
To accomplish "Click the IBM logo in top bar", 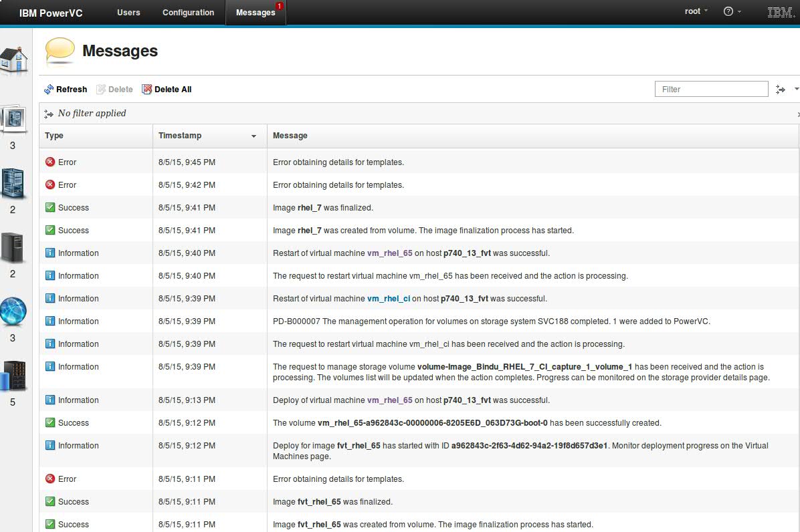I will tap(781, 12).
